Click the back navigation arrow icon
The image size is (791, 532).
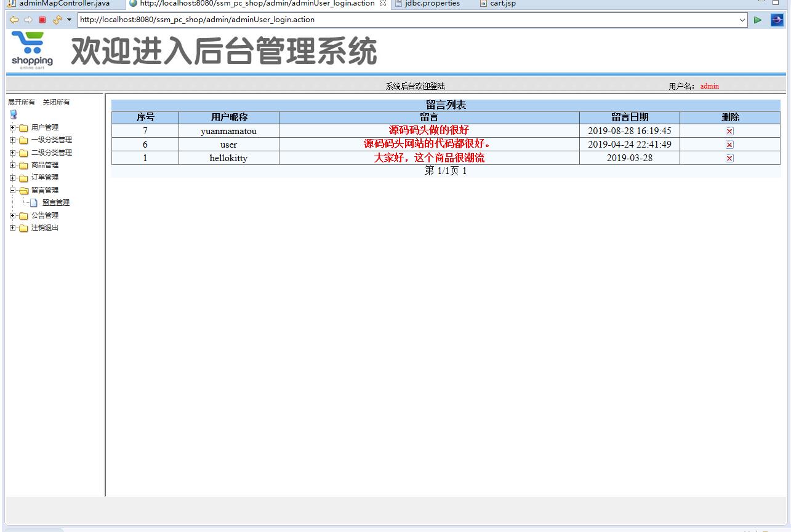[14, 19]
